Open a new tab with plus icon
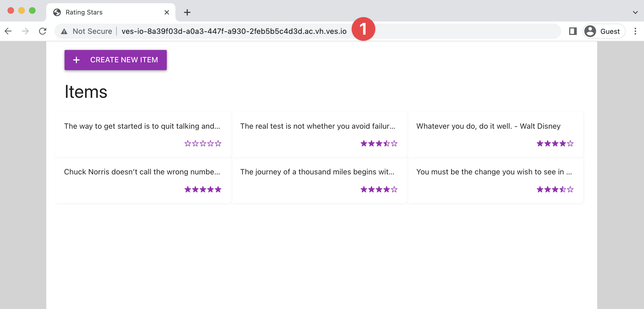This screenshot has width=644, height=309. [187, 12]
